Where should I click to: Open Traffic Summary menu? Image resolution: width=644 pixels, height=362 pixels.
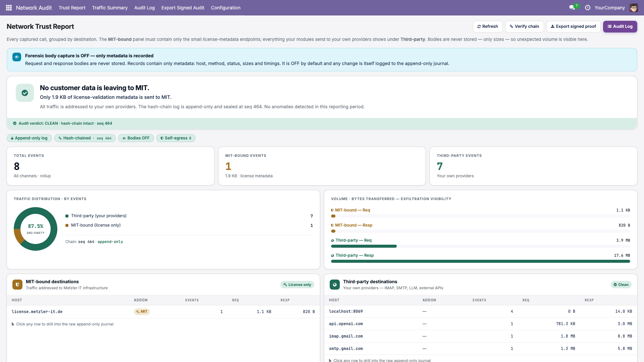point(110,7)
